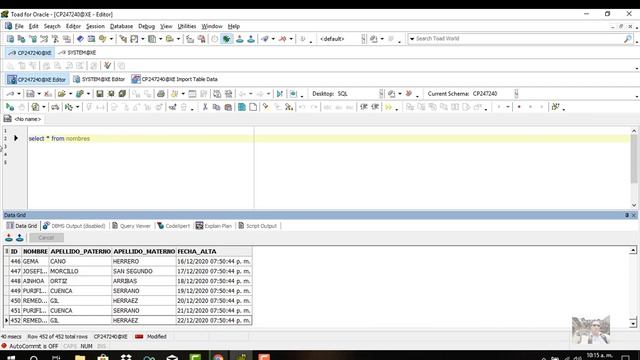Open the Debug menu
This screenshot has height=360, width=640.
[146, 26]
